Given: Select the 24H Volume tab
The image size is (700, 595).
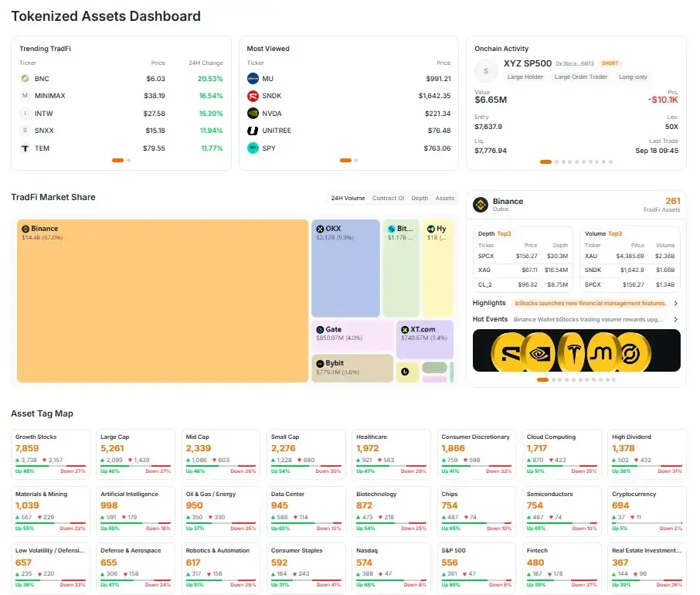Looking at the screenshot, I should click(348, 198).
